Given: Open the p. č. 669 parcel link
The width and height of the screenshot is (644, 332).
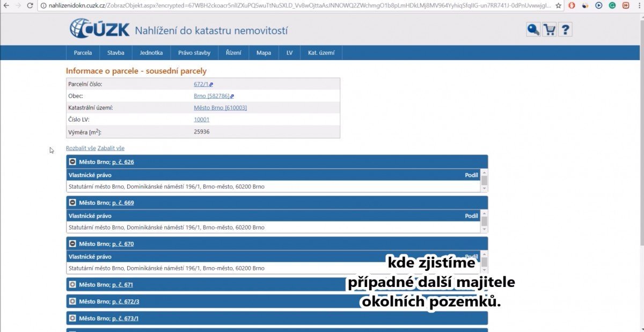Looking at the screenshot, I should pyautogui.click(x=123, y=203).
